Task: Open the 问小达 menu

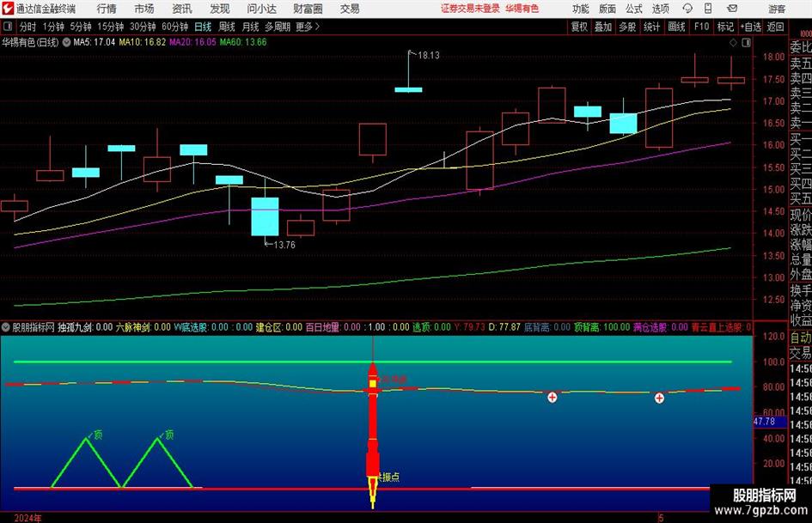Action: (x=261, y=9)
